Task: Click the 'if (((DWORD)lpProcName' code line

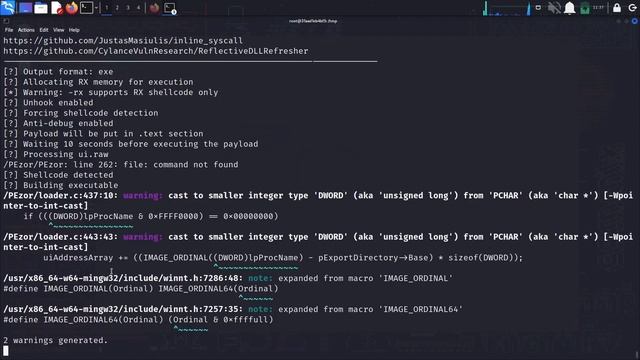Action: pos(151,216)
